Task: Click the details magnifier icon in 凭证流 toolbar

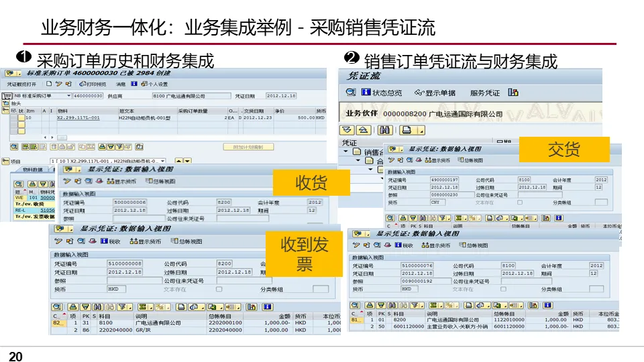Action: tap(351, 92)
